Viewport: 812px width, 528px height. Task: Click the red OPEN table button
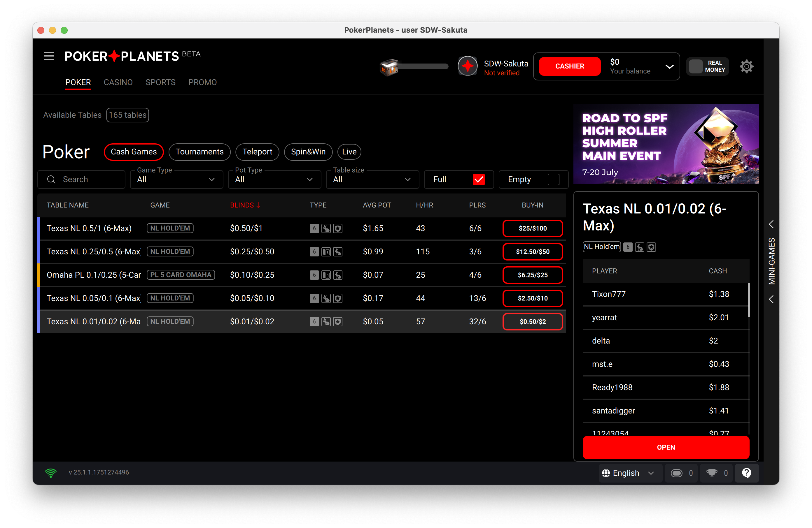[666, 447]
